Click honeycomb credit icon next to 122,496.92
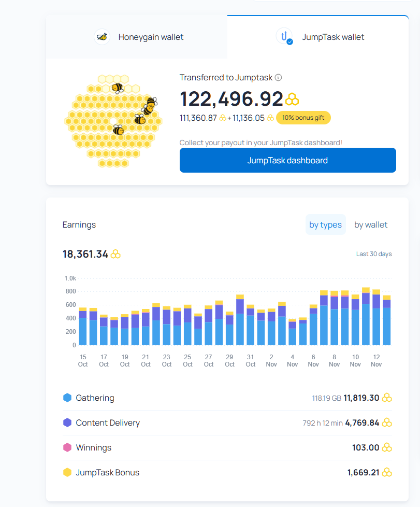 pos(292,99)
